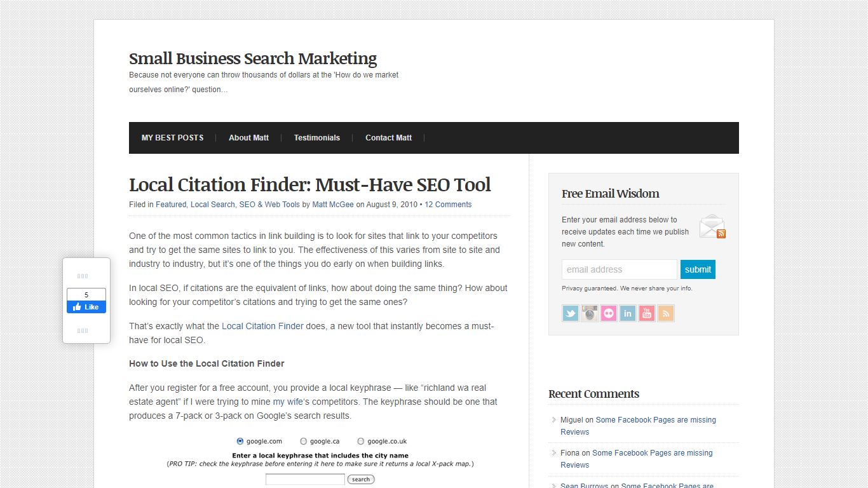Open the Local Citation Finder article title

coord(310,185)
